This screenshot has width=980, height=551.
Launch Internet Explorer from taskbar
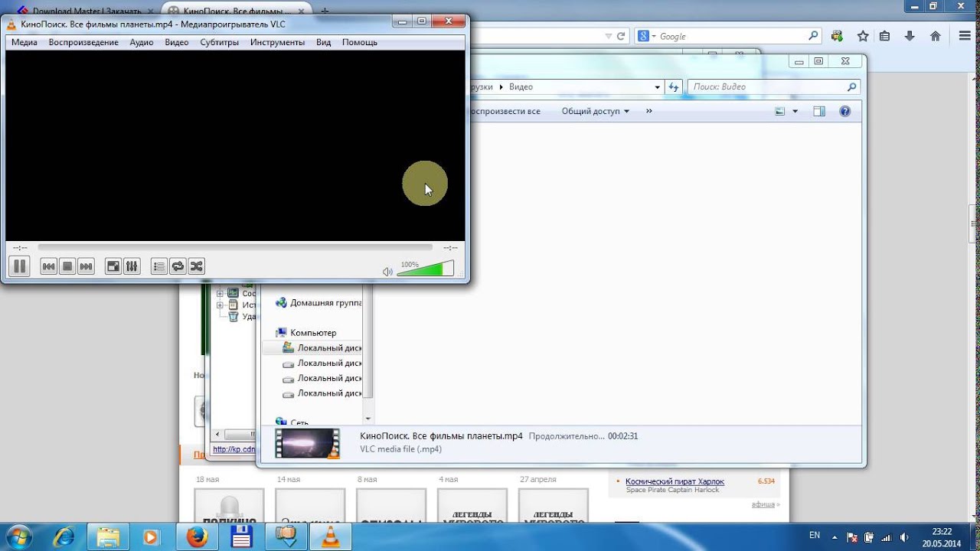pyautogui.click(x=64, y=536)
